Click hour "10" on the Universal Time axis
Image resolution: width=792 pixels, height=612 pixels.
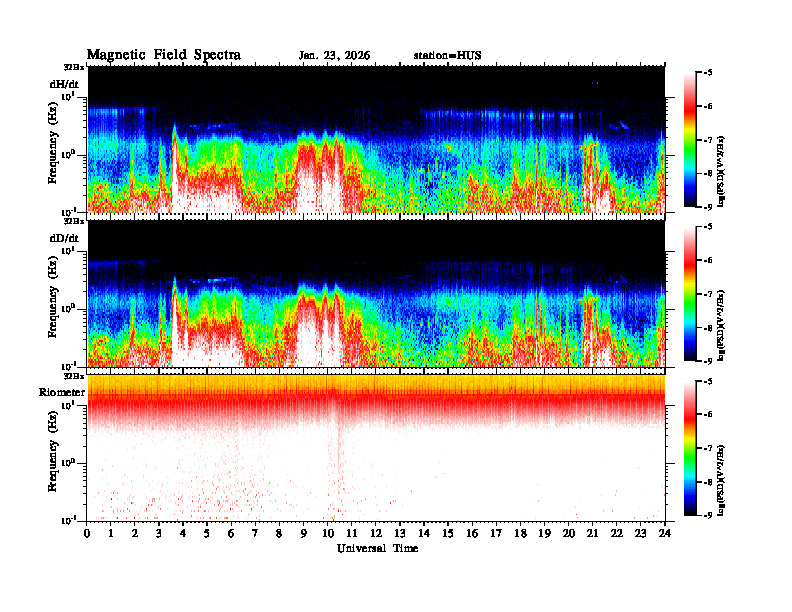tap(327, 533)
